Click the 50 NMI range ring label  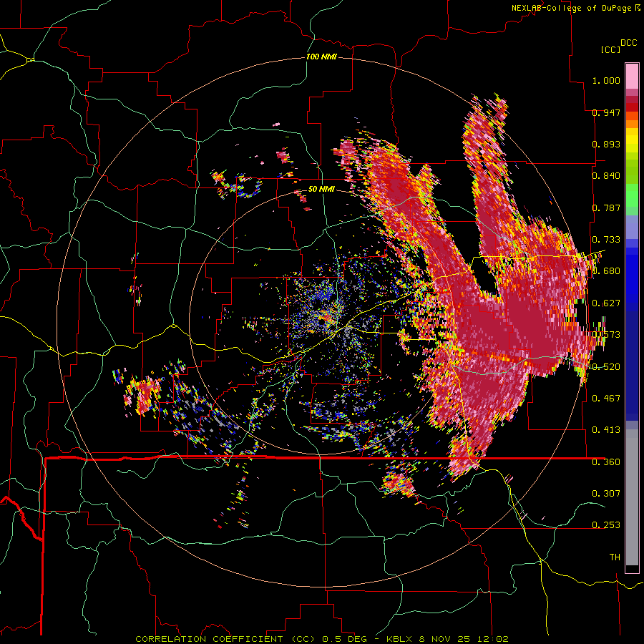pos(321,189)
